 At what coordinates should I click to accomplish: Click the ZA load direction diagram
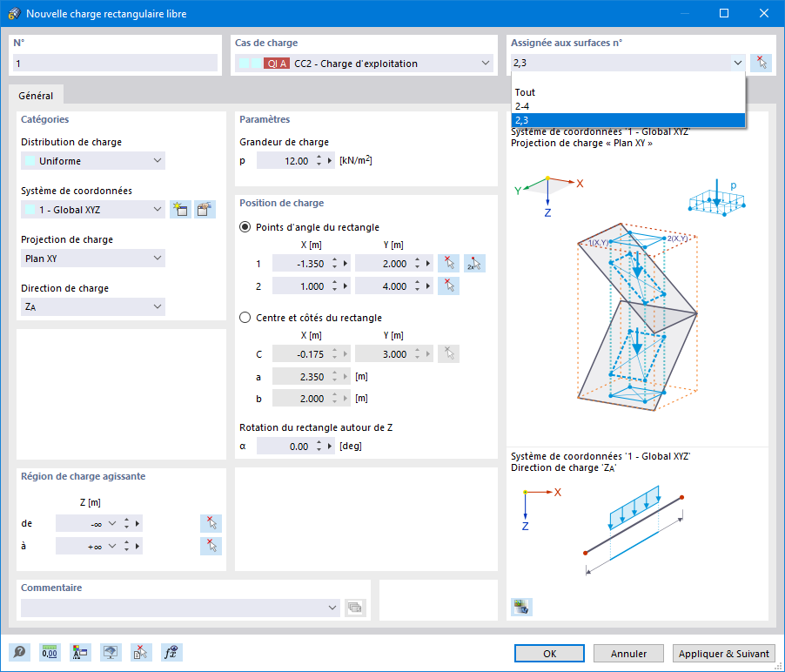pos(634,528)
